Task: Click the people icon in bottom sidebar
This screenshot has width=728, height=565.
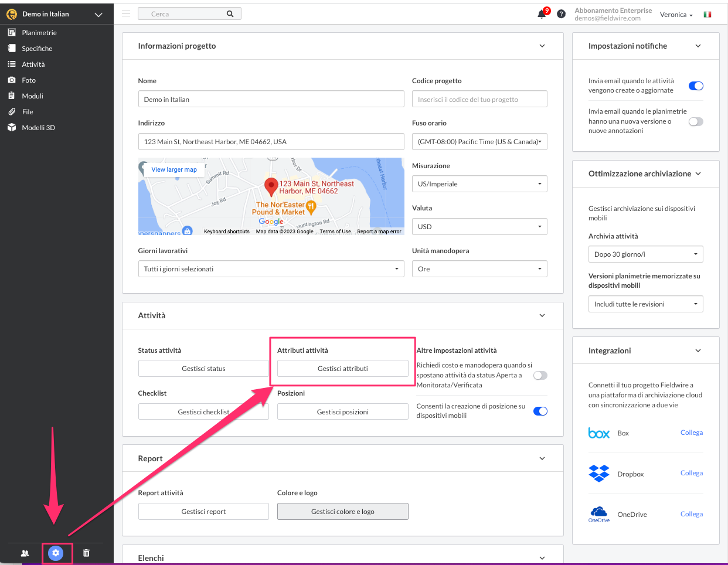Action: (x=25, y=553)
